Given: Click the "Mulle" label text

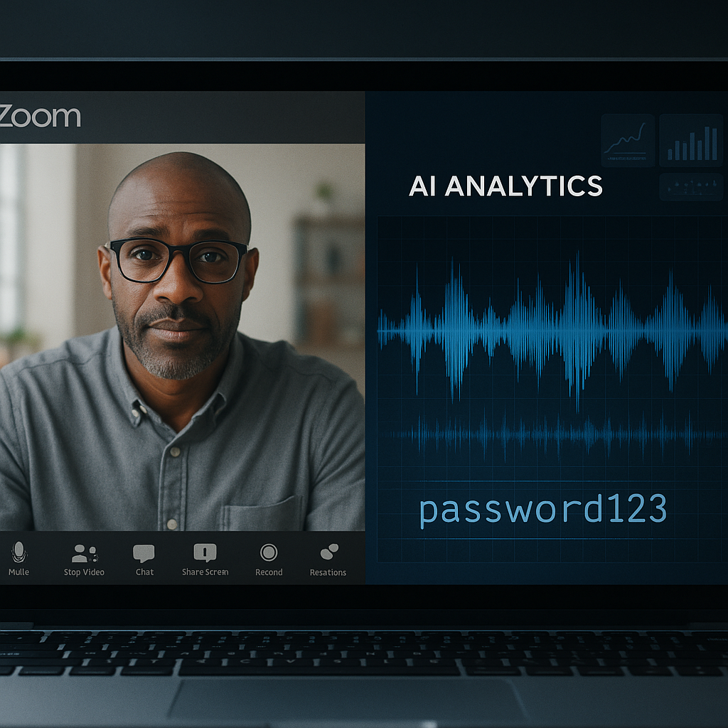Looking at the screenshot, I should [18, 572].
